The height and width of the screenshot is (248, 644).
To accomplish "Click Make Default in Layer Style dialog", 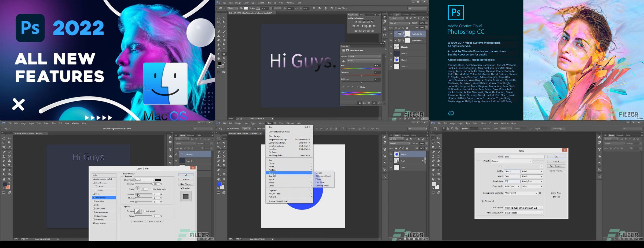I will pyautogui.click(x=138, y=222).
